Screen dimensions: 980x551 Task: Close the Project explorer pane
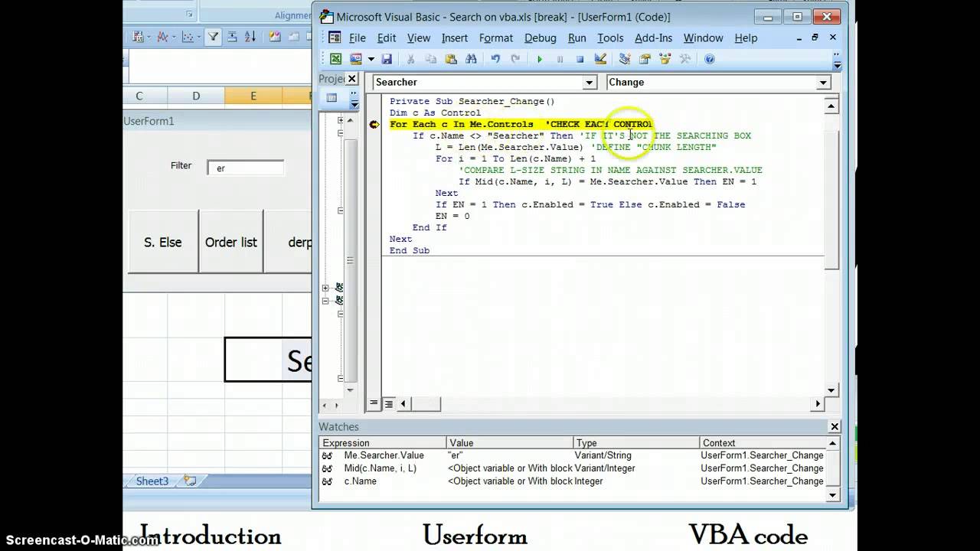(352, 79)
